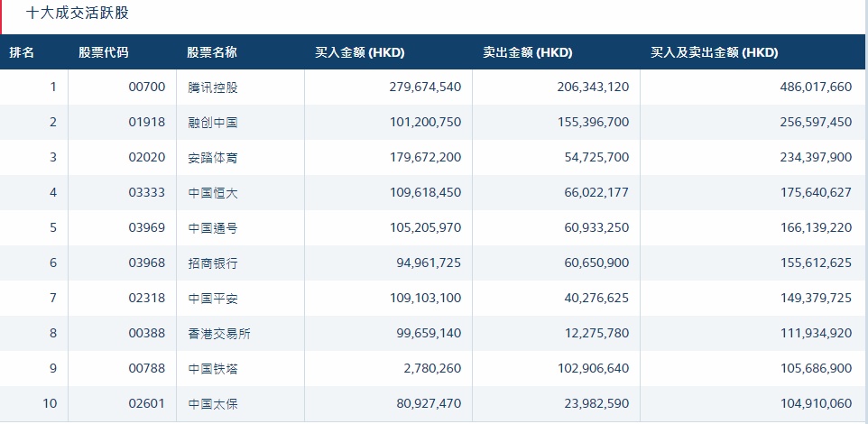Click sell amount 60,933,250
868x424 pixels.
(x=596, y=227)
